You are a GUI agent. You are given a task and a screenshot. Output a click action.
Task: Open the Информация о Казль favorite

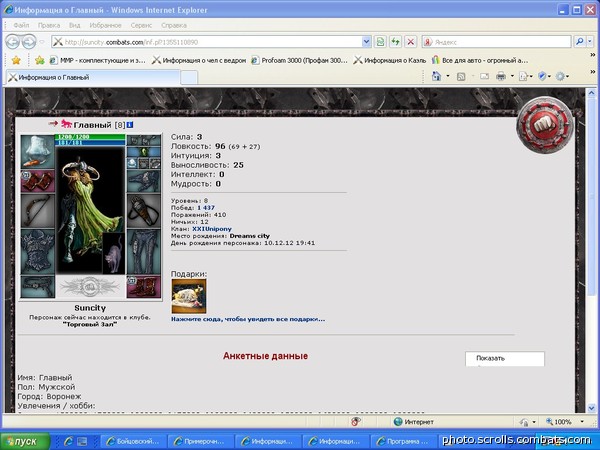[390, 60]
